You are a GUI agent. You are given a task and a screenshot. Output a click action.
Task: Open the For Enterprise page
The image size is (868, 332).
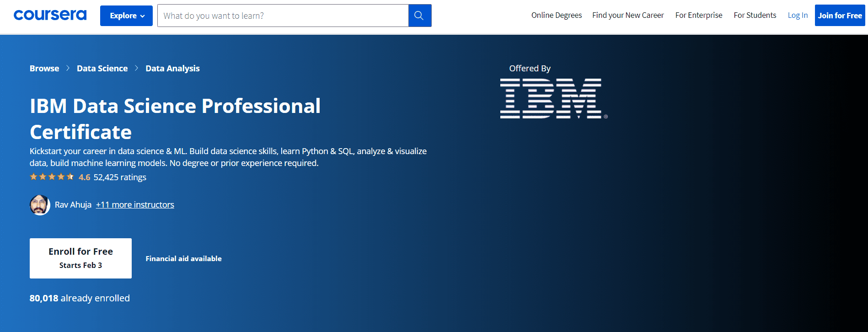(698, 15)
